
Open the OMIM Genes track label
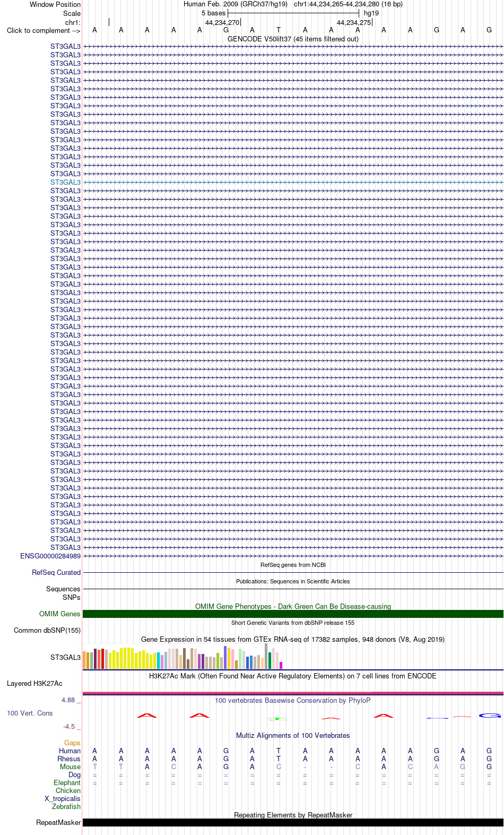(60, 614)
